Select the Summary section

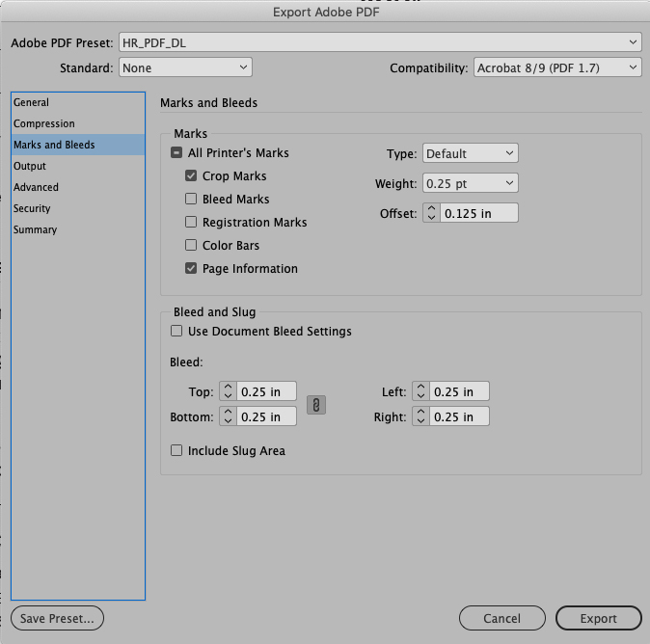78,229
